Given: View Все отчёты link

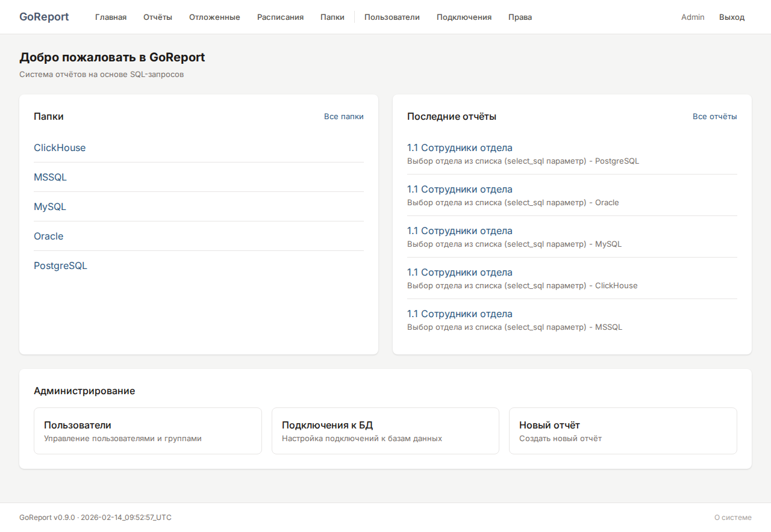Looking at the screenshot, I should coord(714,117).
